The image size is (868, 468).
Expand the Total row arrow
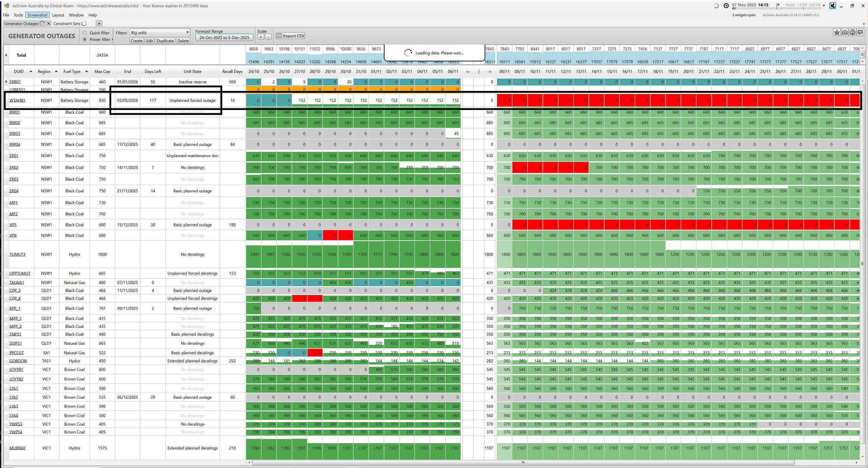pyautogui.click(x=6, y=55)
